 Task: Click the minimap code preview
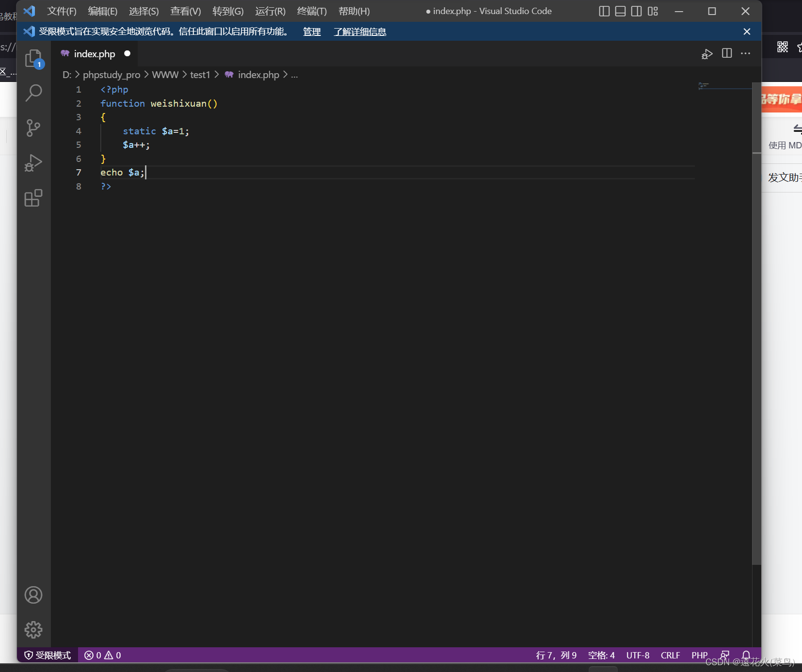coord(704,86)
